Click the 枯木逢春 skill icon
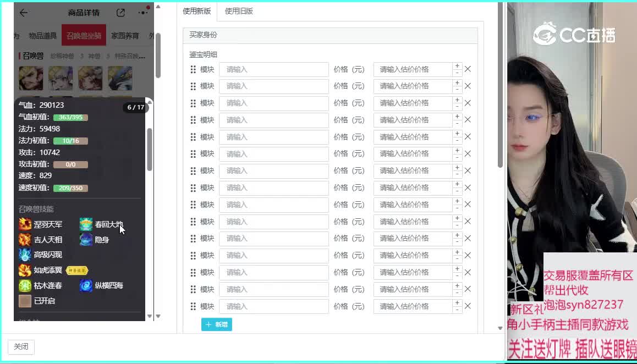 25,285
